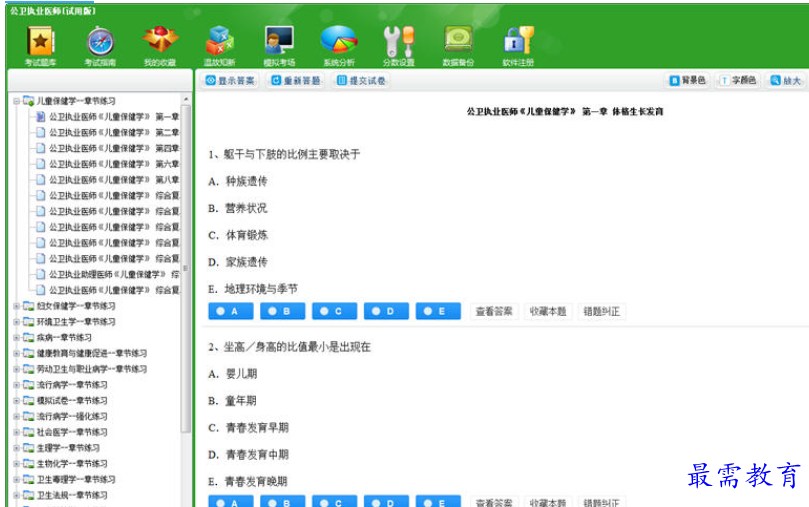Open the 模拟考场 mock exam icon
Image resolution: width=809 pixels, height=507 pixels.
[x=280, y=46]
